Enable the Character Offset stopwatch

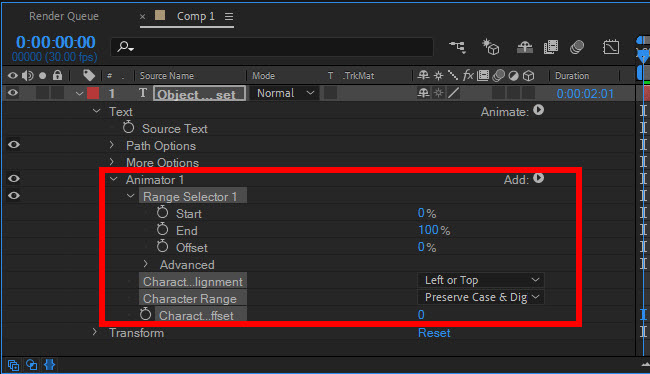coord(146,314)
